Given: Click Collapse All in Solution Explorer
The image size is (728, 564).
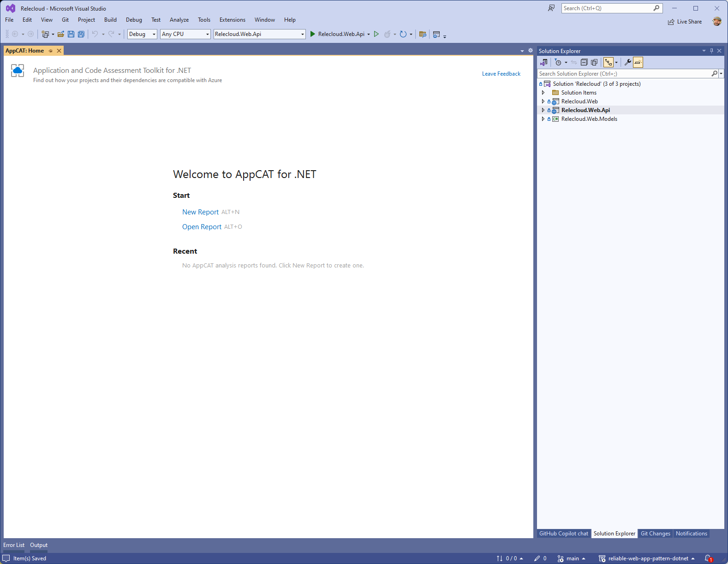Looking at the screenshot, I should (584, 62).
